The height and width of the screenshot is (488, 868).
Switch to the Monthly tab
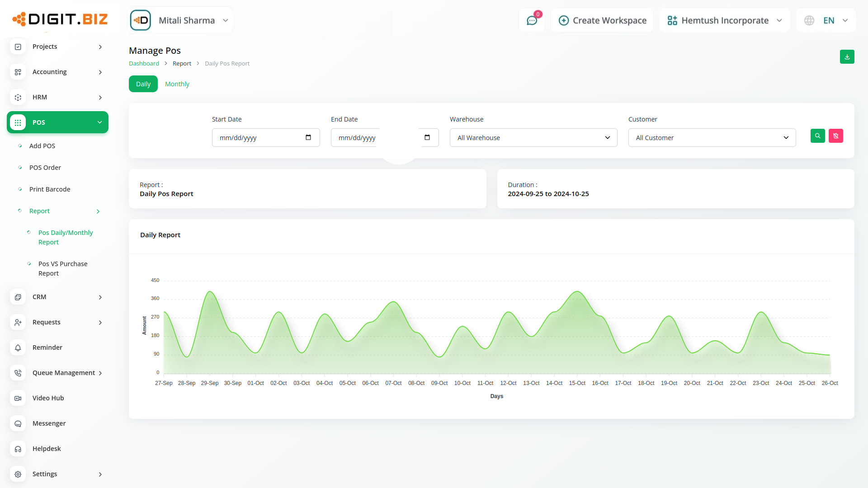pyautogui.click(x=177, y=84)
